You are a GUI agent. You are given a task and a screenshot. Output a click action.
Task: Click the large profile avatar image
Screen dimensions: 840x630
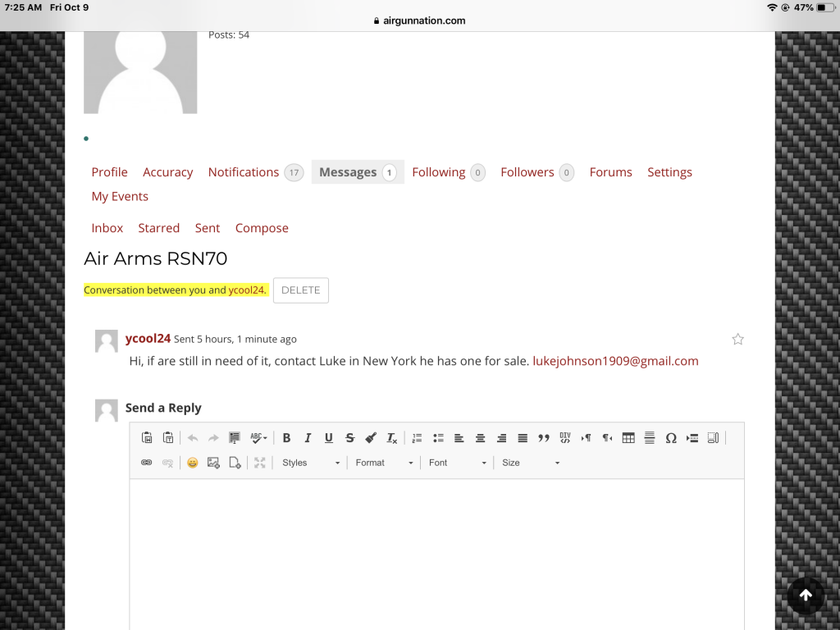[x=140, y=72]
